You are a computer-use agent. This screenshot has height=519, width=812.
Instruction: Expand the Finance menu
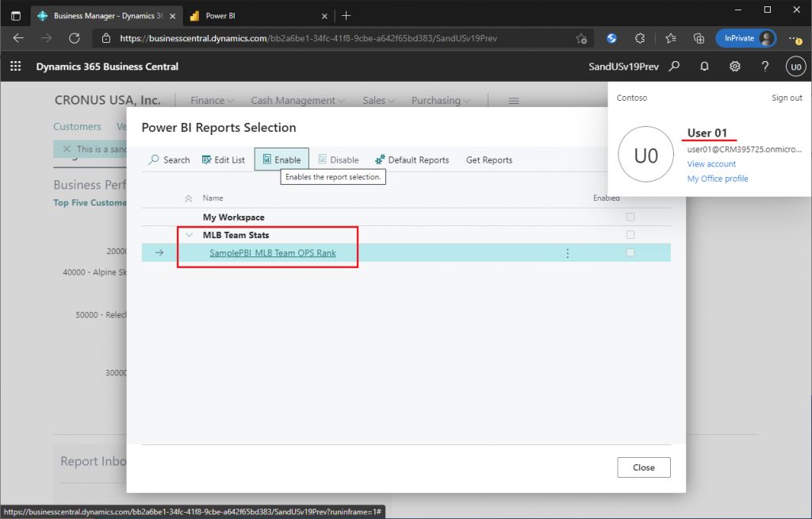(212, 100)
